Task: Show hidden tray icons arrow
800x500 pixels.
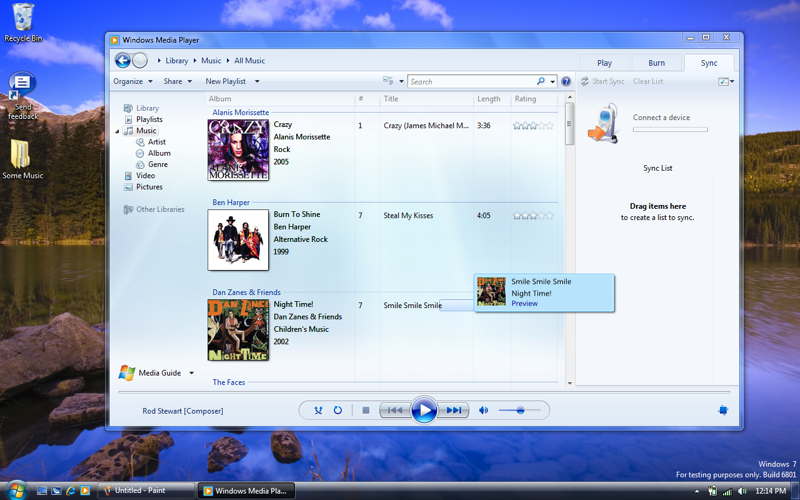Action: pos(697,491)
